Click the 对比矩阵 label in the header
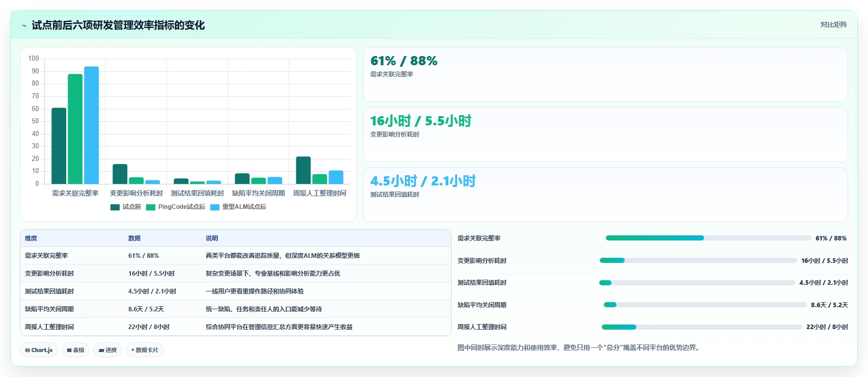The image size is (868, 377). [833, 25]
